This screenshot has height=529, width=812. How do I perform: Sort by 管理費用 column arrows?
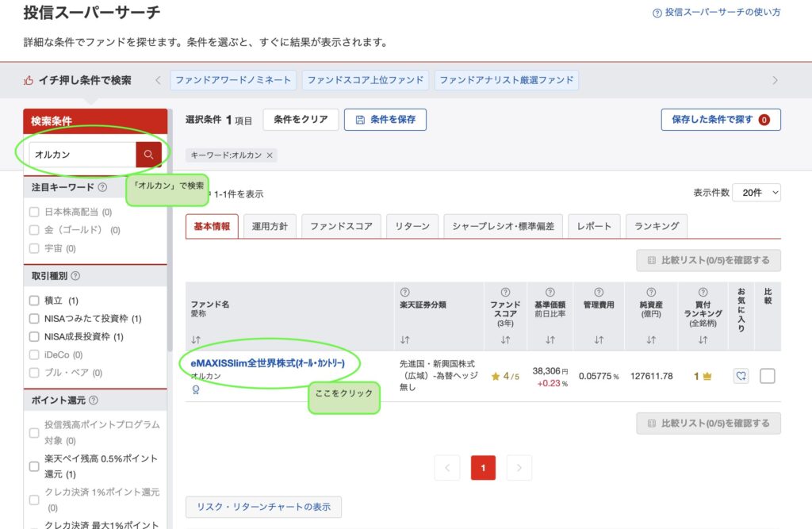coord(599,340)
